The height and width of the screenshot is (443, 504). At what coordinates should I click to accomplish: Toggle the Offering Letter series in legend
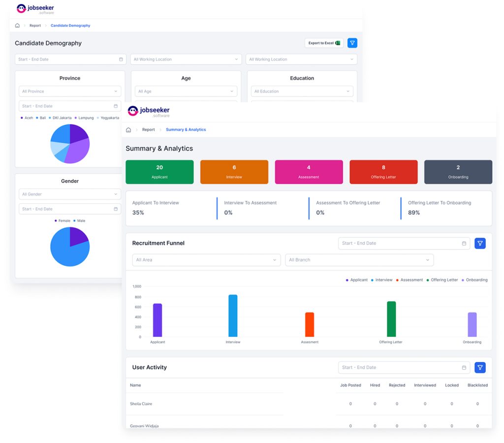pos(442,280)
